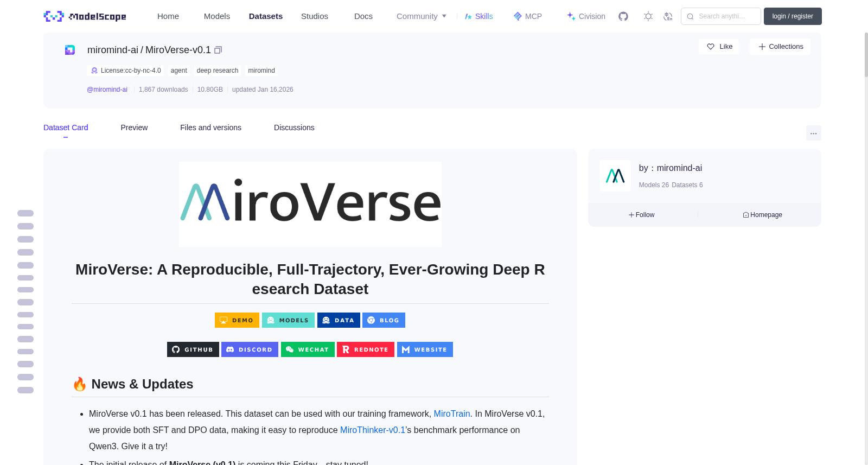This screenshot has width=868, height=465.
Task: Copy the dataset name miromind-ai/MiroVerse-v0.1
Action: [218, 50]
